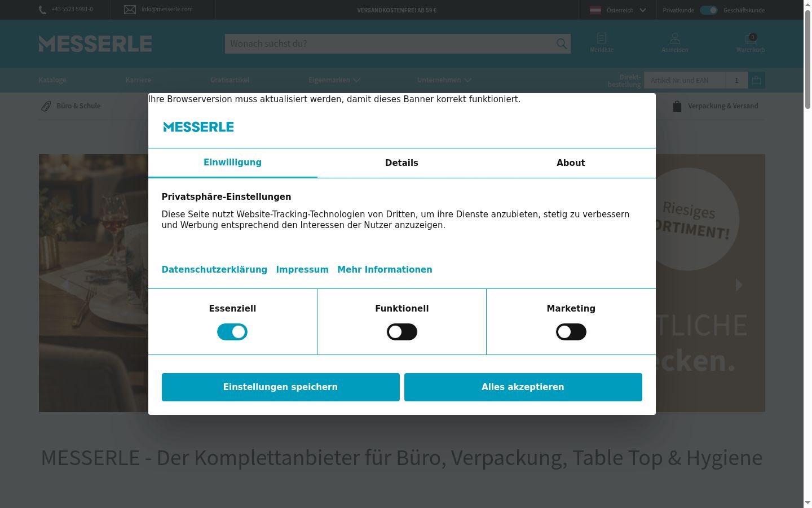The image size is (812, 508).
Task: Switch to the About tab
Action: (x=571, y=163)
